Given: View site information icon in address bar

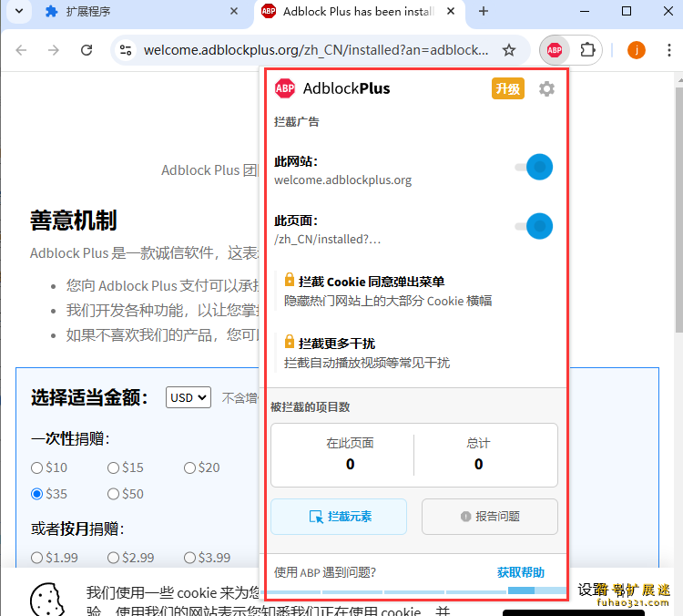Looking at the screenshot, I should [x=126, y=50].
